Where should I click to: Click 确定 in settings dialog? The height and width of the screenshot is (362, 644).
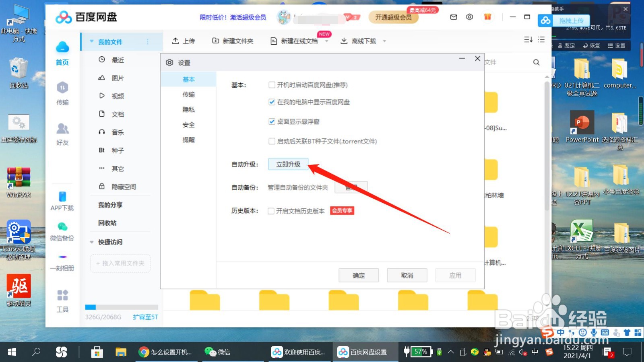tap(359, 276)
